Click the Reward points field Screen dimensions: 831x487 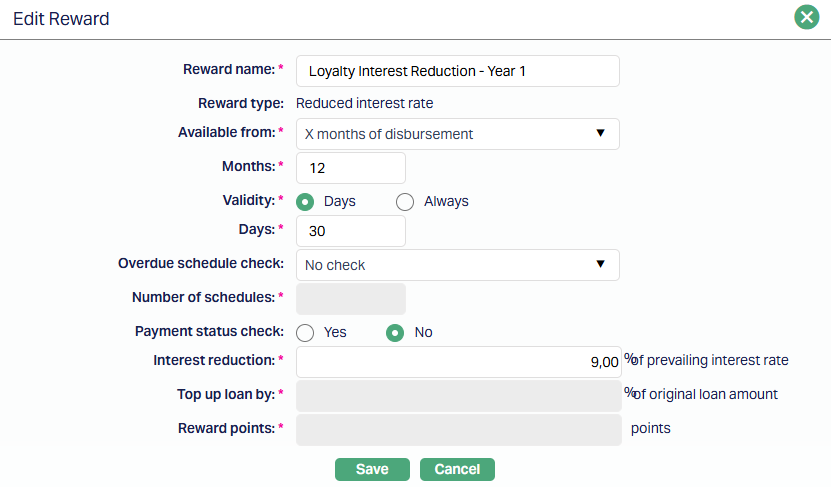point(459,429)
